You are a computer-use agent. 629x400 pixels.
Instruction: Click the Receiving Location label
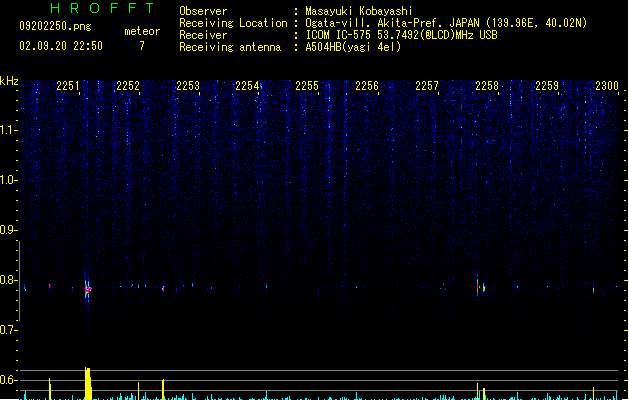tap(233, 23)
